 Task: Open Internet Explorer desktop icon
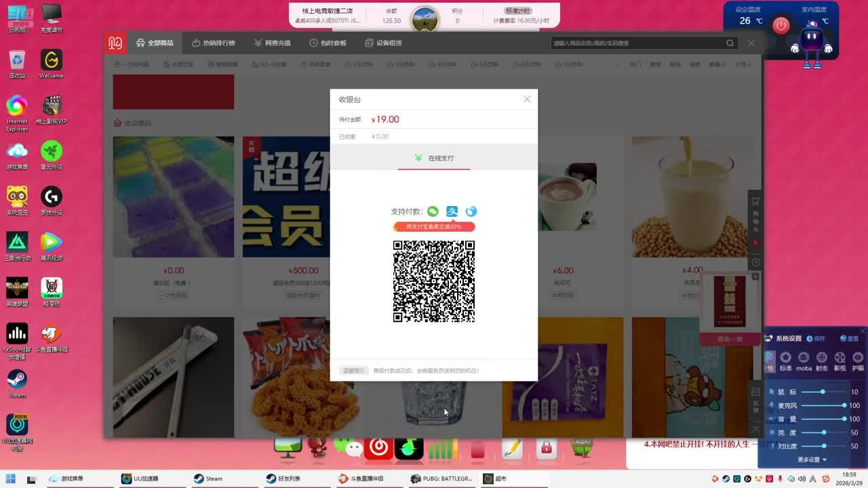[x=17, y=113]
